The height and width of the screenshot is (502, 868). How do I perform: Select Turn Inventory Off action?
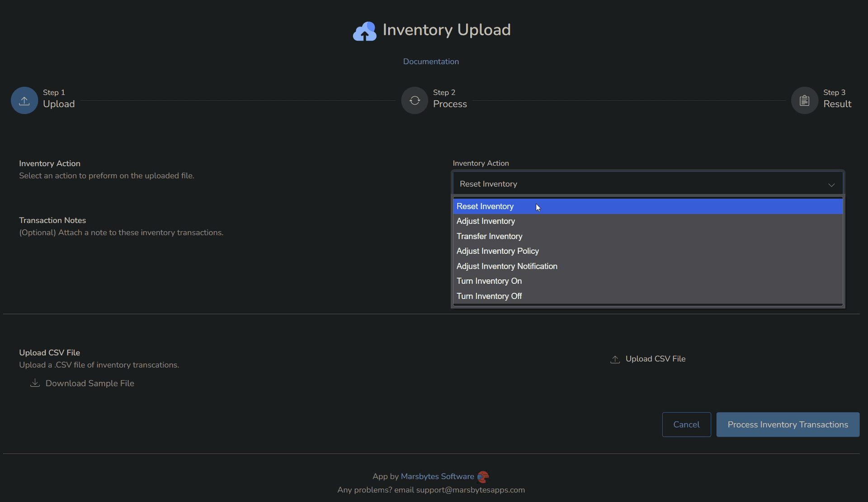(489, 296)
